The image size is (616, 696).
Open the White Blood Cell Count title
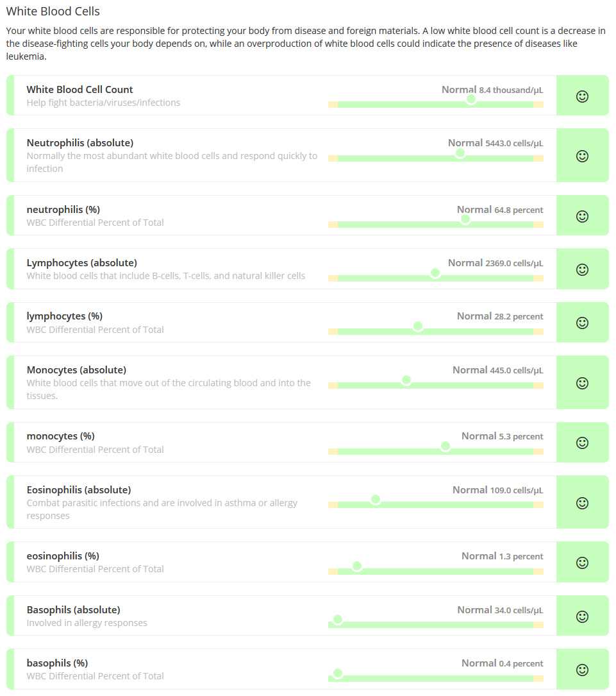(80, 90)
